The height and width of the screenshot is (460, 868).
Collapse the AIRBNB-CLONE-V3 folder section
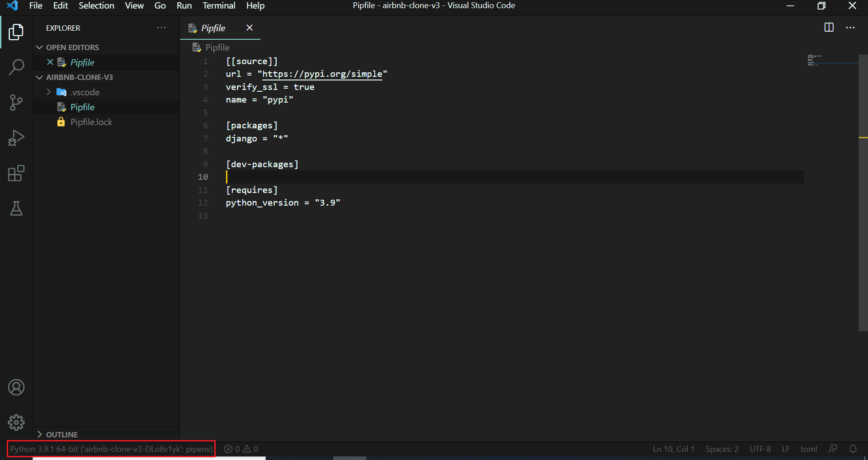click(x=39, y=77)
